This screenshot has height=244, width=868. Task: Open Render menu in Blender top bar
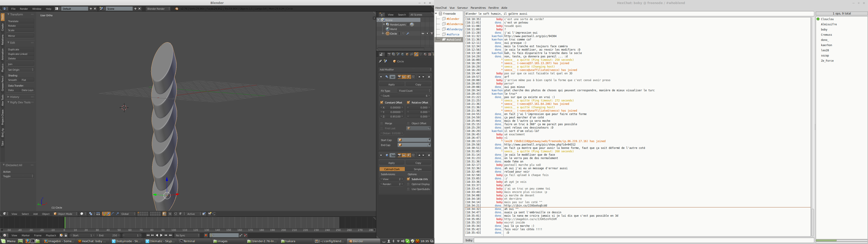tap(24, 9)
